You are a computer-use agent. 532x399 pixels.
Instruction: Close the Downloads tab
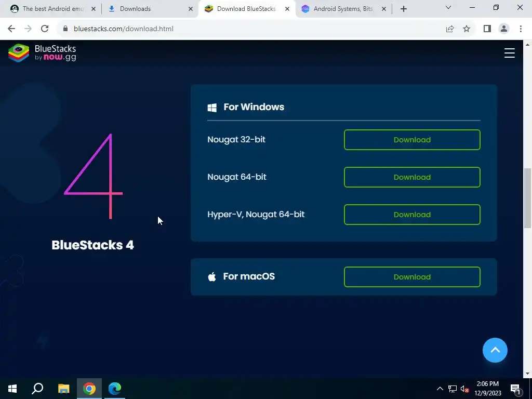click(191, 9)
